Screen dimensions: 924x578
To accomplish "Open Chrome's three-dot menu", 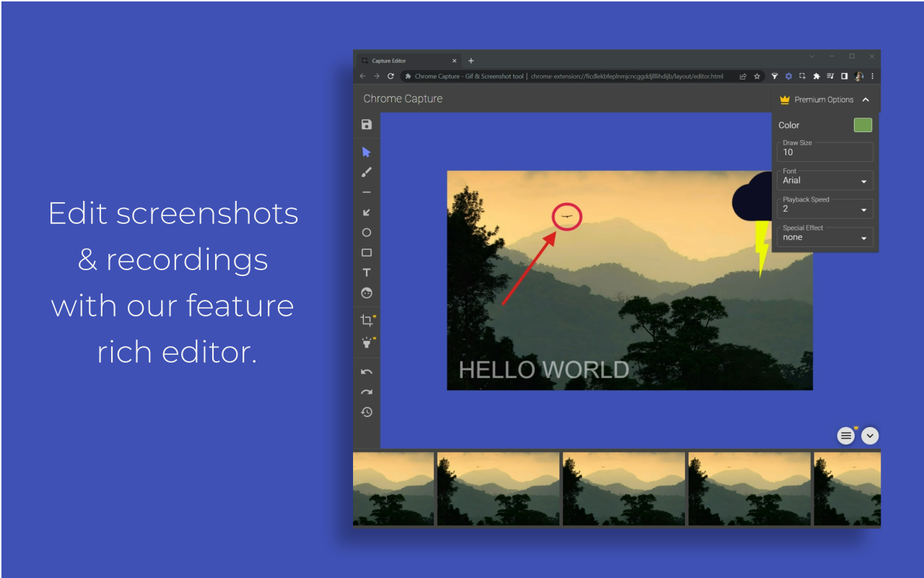I will click(872, 76).
